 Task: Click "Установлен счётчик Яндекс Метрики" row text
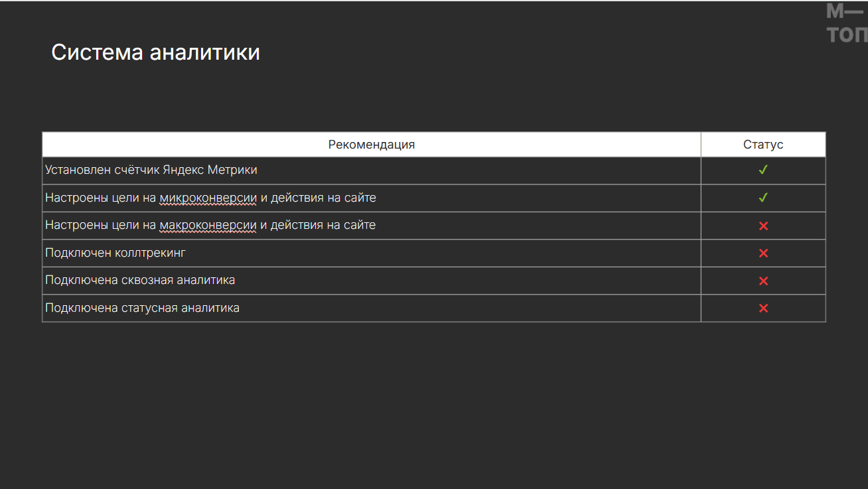[151, 170]
